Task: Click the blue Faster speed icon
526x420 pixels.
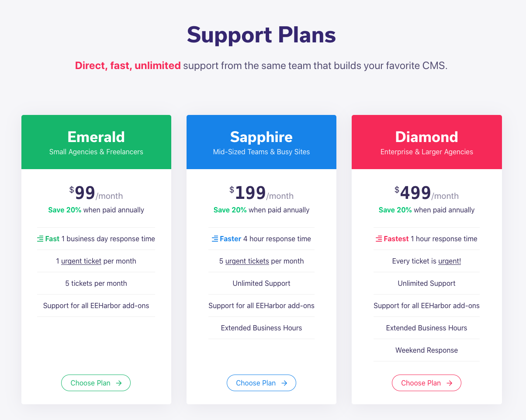Action: (x=215, y=239)
